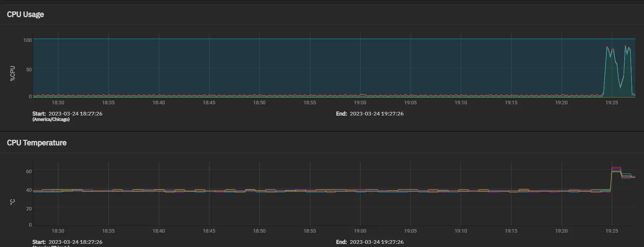Click the 100 value on CPU Usage axis
644x247 pixels.
click(x=28, y=40)
